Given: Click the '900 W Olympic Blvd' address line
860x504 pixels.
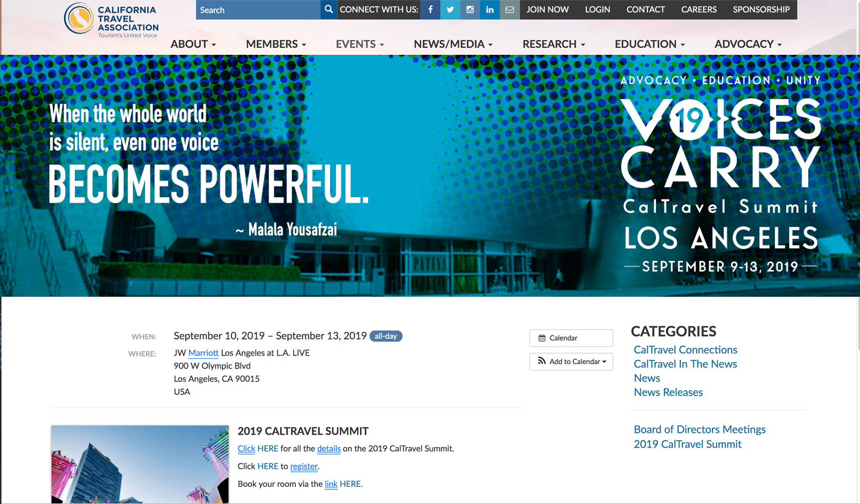Looking at the screenshot, I should (212, 366).
